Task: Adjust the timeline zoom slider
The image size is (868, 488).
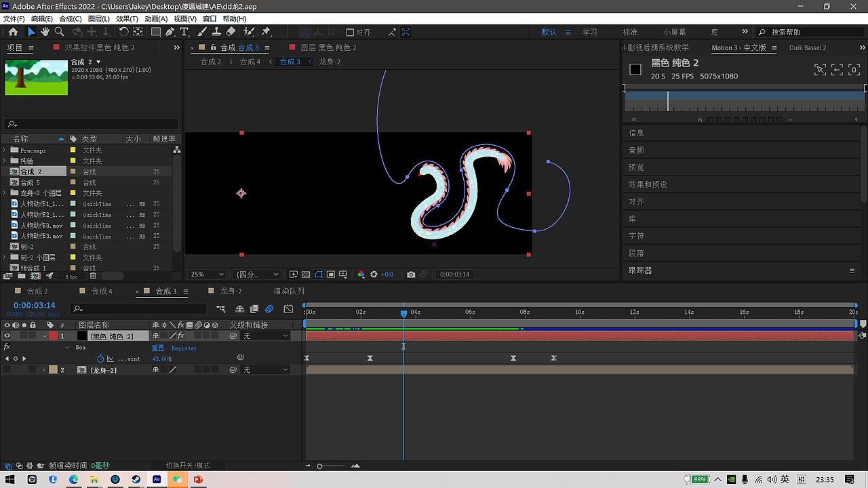Action: [x=320, y=466]
